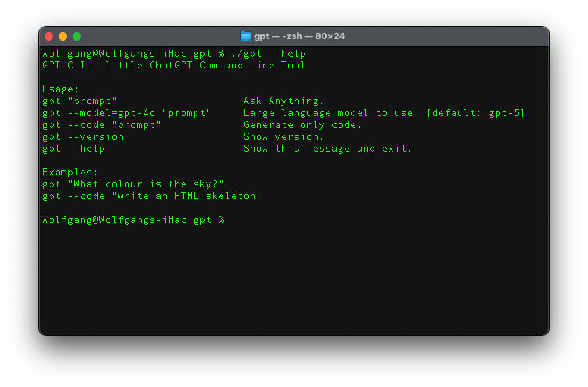Maximize window using the green button
Viewport: 588px width, 387px height.
coord(77,36)
